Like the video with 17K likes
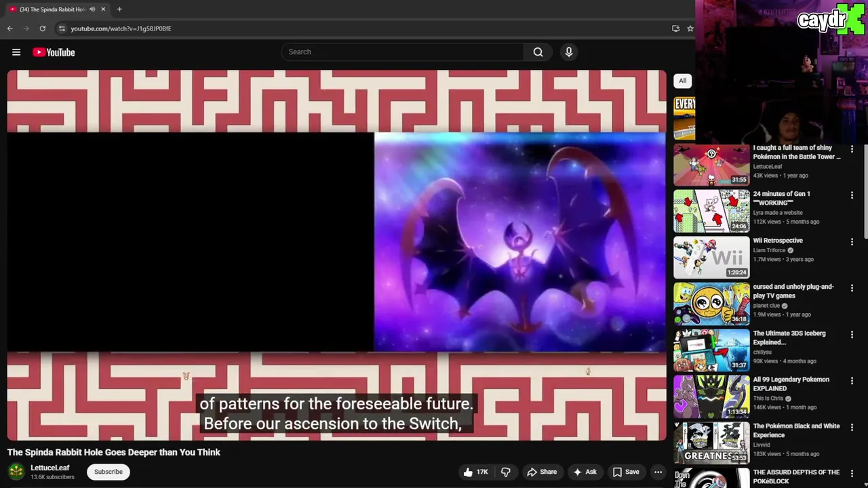Screen dimensions: 868x488 [x=475, y=472]
